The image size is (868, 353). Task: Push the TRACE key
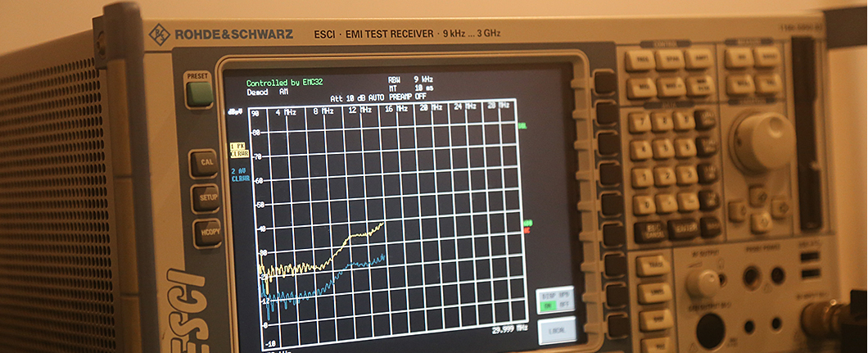click(x=653, y=265)
